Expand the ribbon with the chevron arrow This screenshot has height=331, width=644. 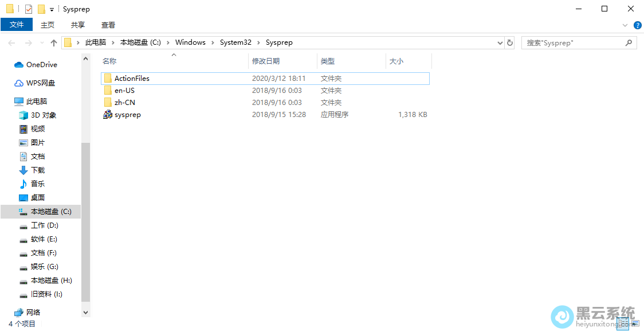625,25
